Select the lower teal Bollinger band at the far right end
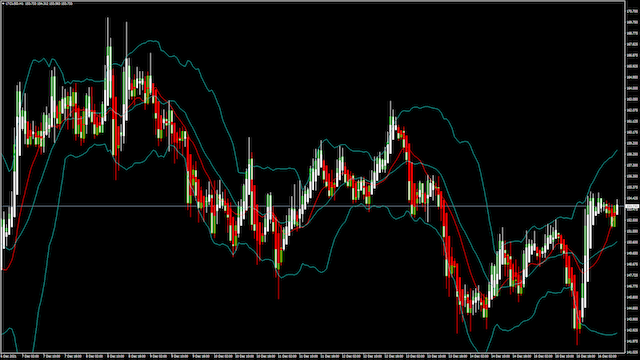Image resolution: width=640 pixels, height=360 pixels. [616, 333]
